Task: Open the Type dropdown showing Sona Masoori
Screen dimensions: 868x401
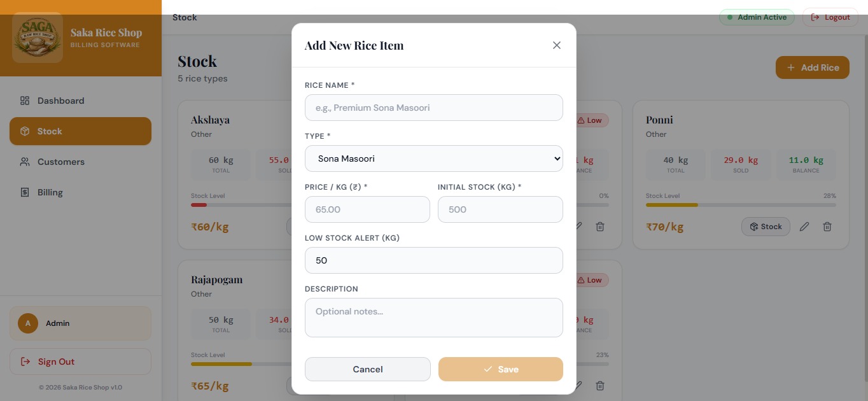Action: point(433,158)
